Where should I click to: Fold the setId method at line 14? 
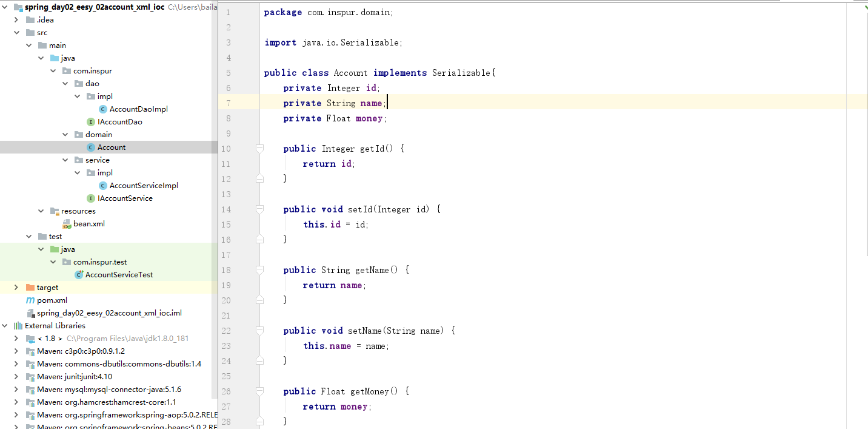coord(260,209)
